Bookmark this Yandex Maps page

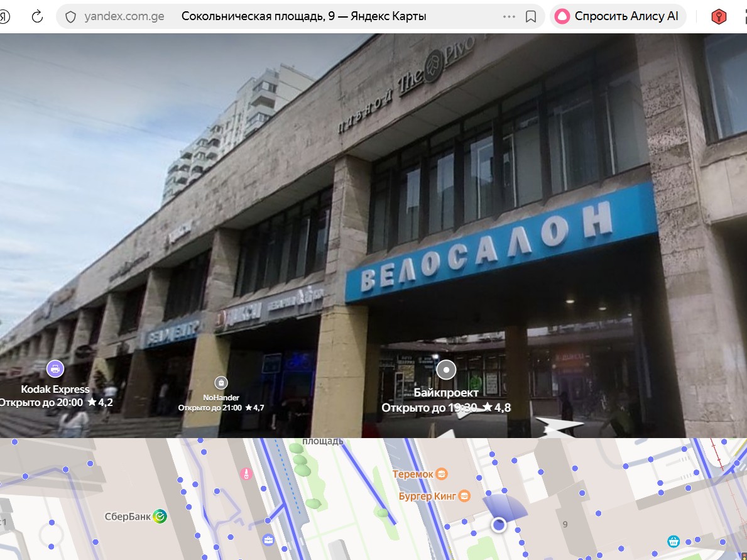click(531, 17)
